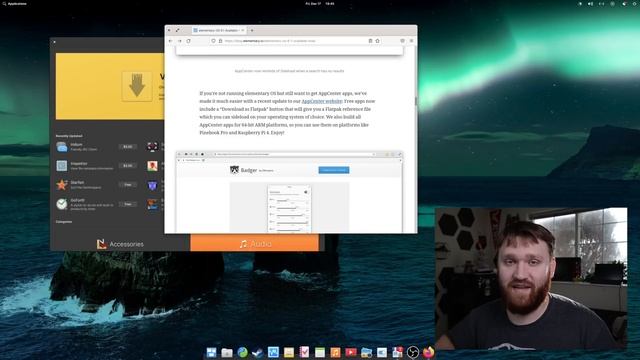This screenshot has height=360, width=640.
Task: Open the Pocket save icon in browser toolbar
Action: [x=402, y=41]
